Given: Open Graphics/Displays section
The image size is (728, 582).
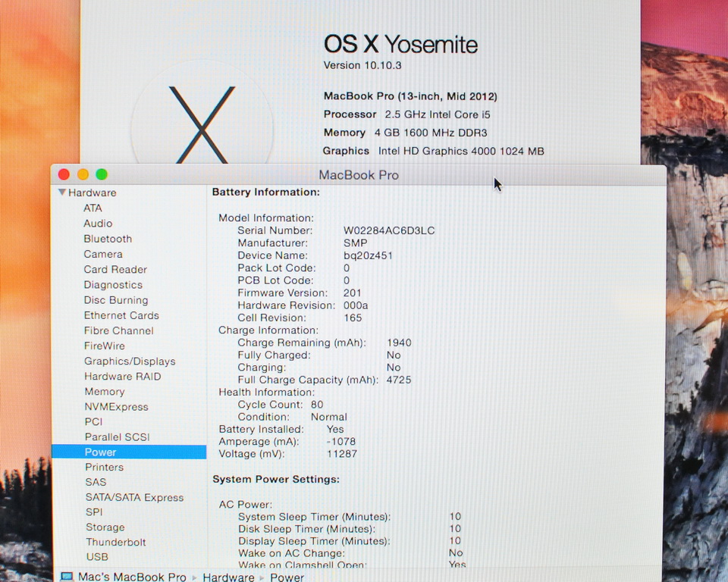Looking at the screenshot, I should point(130,361).
